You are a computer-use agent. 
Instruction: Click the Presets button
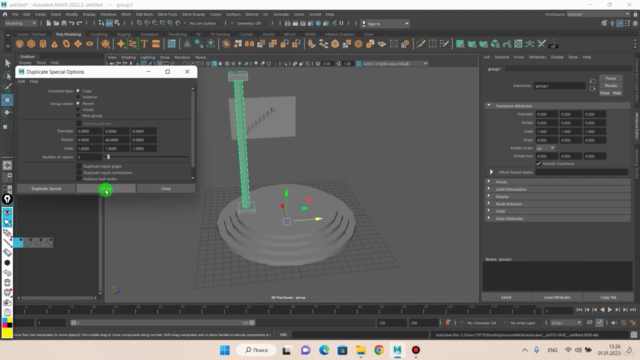tap(611, 85)
